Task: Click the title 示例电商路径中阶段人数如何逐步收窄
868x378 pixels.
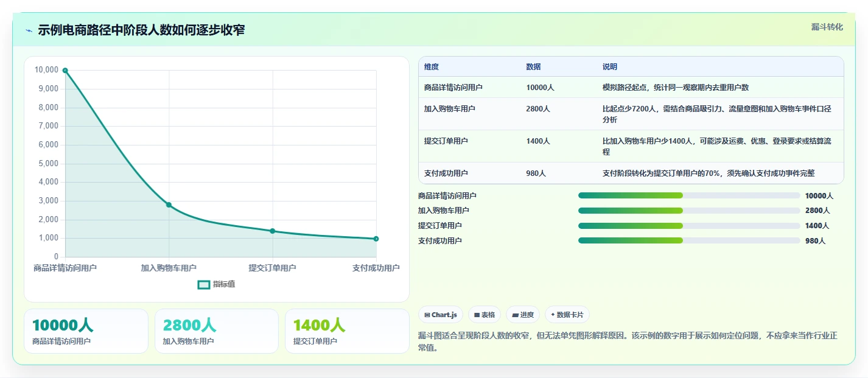Action: [x=141, y=30]
